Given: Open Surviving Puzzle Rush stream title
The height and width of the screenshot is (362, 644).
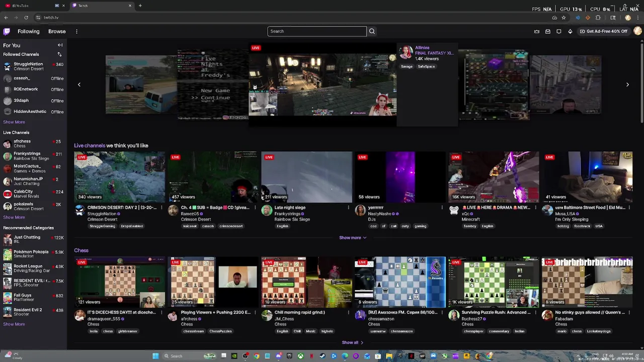Looking at the screenshot, I should coord(496,312).
